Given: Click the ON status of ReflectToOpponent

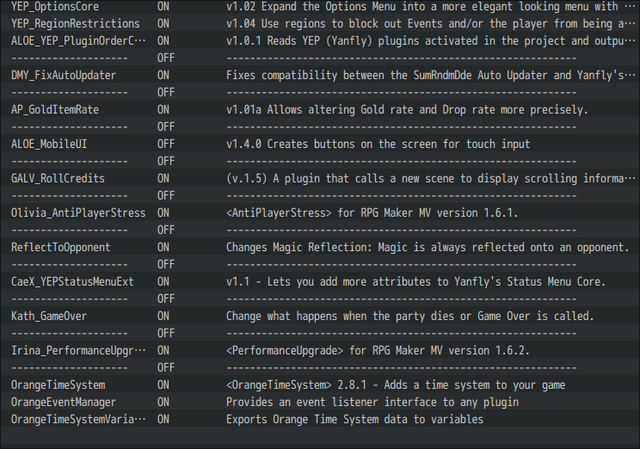Looking at the screenshot, I should [163, 247].
